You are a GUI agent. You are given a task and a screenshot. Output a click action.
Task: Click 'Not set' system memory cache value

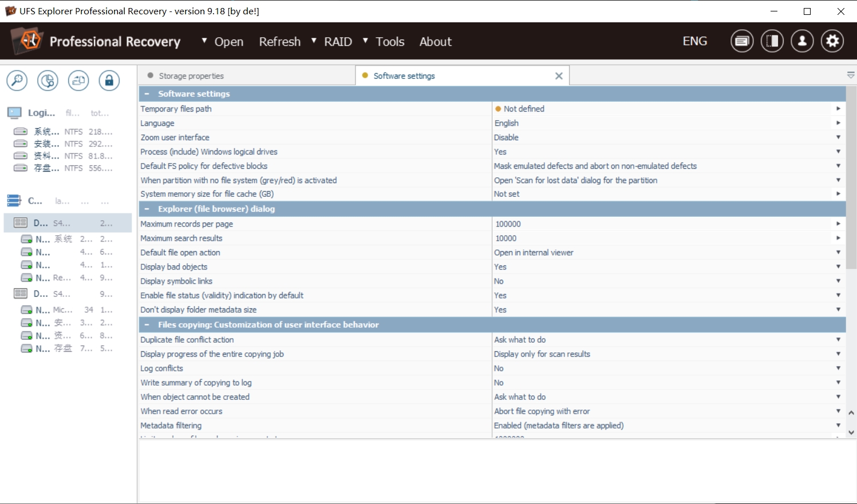click(x=507, y=194)
